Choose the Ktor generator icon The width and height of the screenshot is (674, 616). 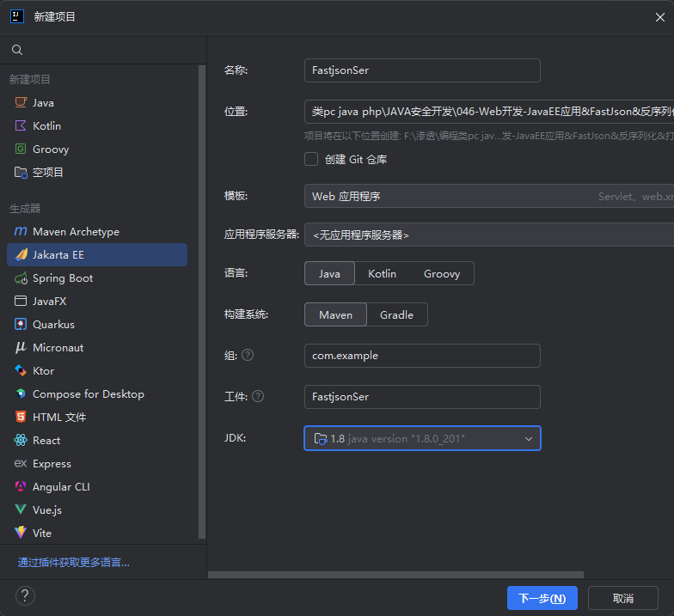pos(21,370)
